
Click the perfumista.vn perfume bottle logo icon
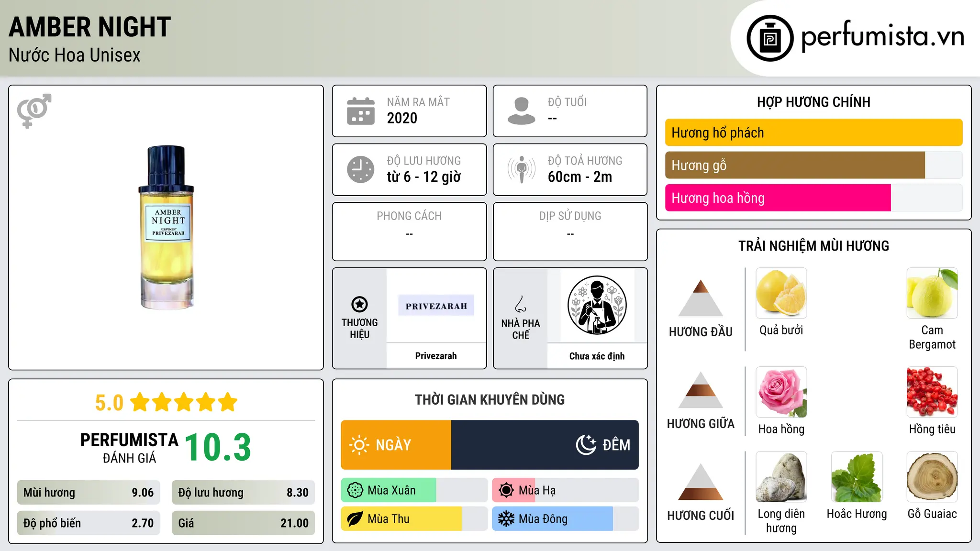click(770, 38)
